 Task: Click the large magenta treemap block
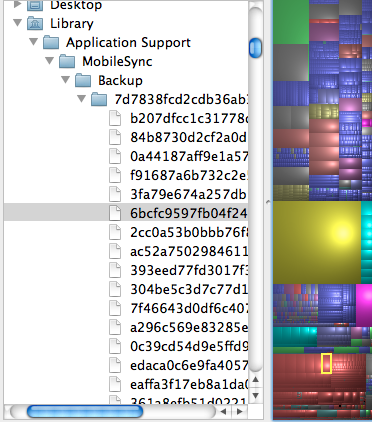364,305
